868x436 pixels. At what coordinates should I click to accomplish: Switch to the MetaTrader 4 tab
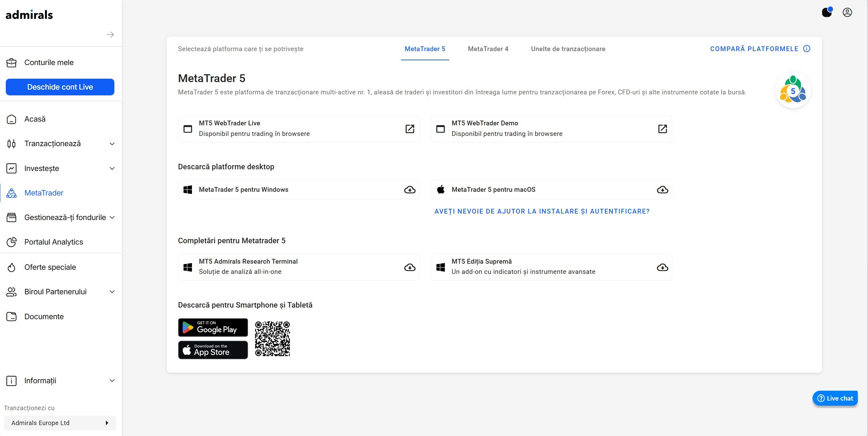[x=488, y=49]
